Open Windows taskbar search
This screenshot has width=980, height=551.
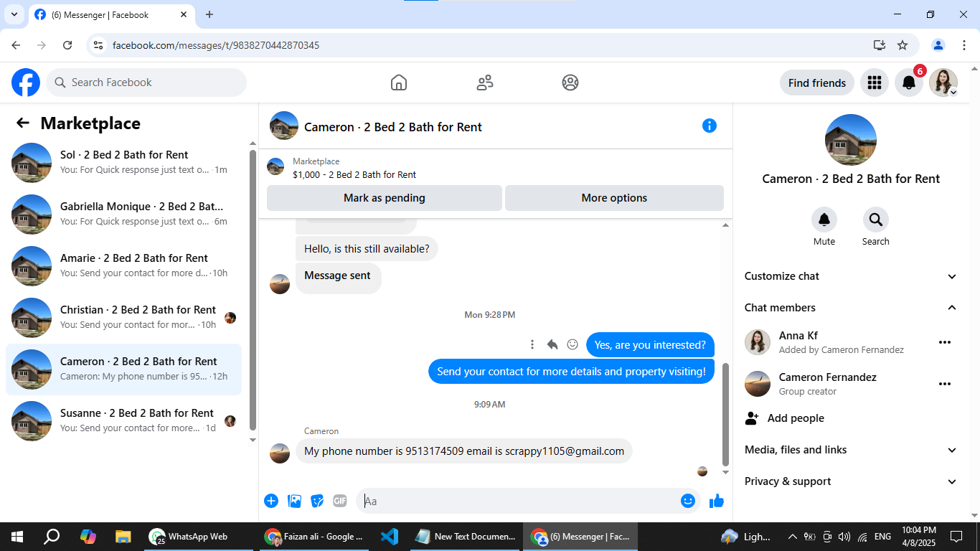pos(52,537)
